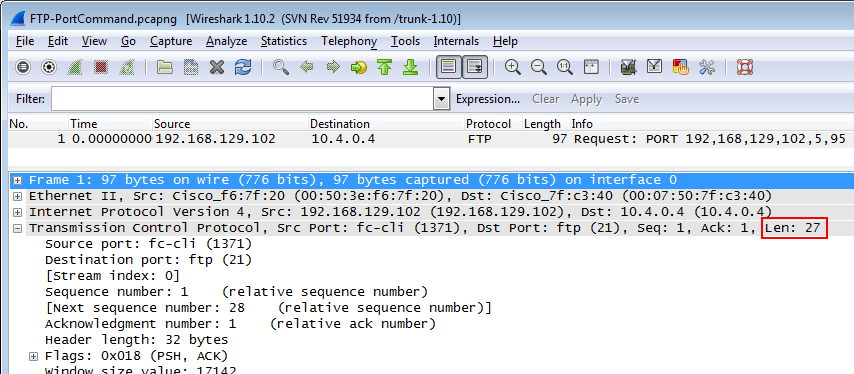Zoom out on packet text
Screen dimensions: 854x374
(x=539, y=68)
